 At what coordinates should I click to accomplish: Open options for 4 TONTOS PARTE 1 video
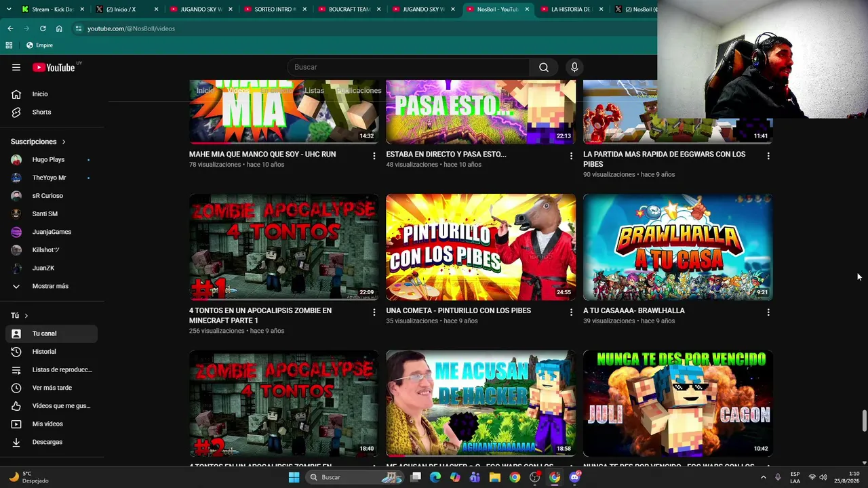[374, 312]
